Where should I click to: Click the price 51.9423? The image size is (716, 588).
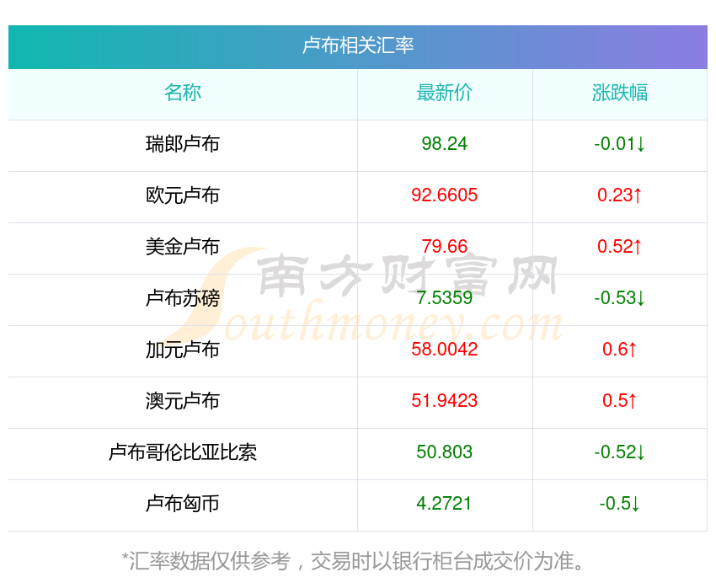pyautogui.click(x=444, y=401)
